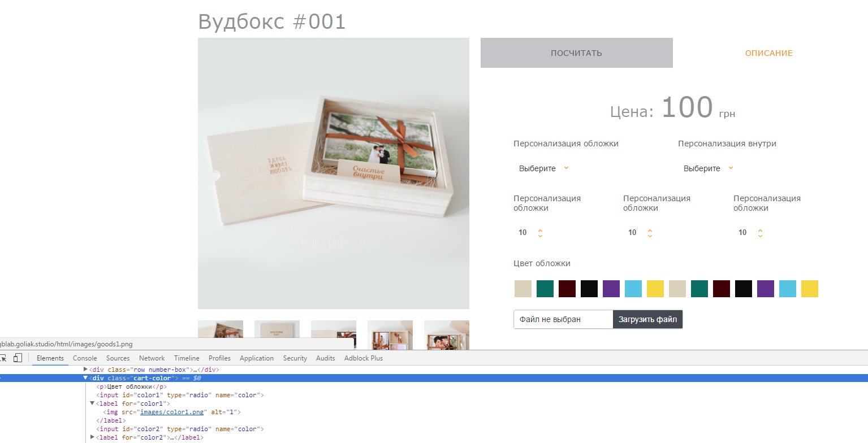Activate the inspect element picker icon
Image resolution: width=868 pixels, height=443 pixels.
pos(3,358)
